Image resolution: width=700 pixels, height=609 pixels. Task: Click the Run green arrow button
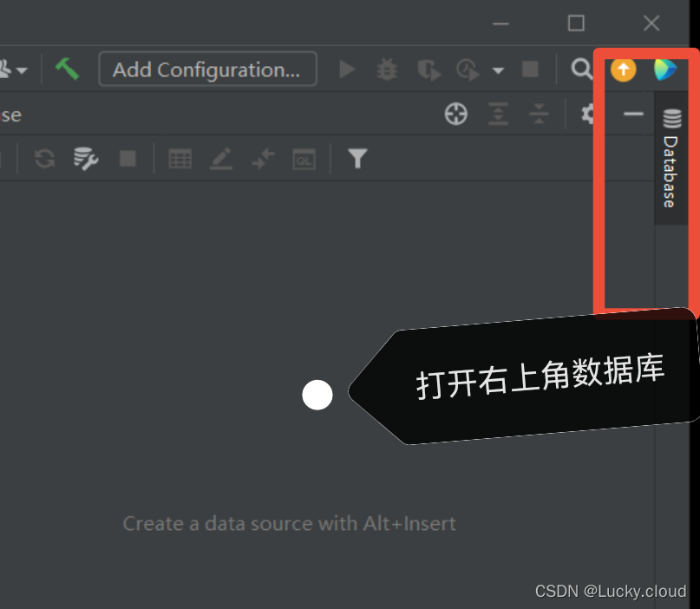347,69
